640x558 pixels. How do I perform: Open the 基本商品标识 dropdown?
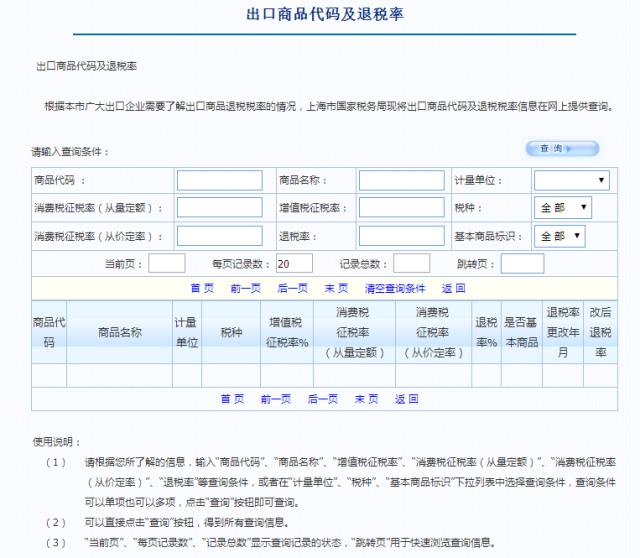pos(559,236)
